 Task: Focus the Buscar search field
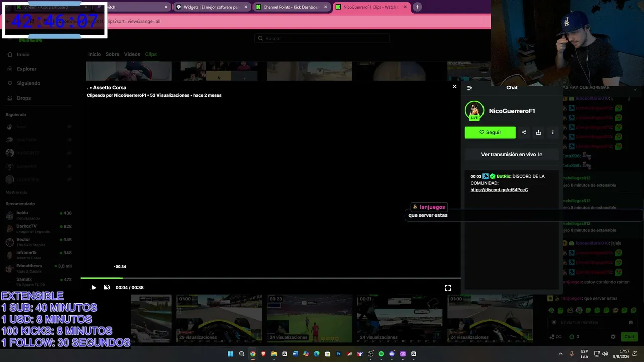click(x=322, y=38)
